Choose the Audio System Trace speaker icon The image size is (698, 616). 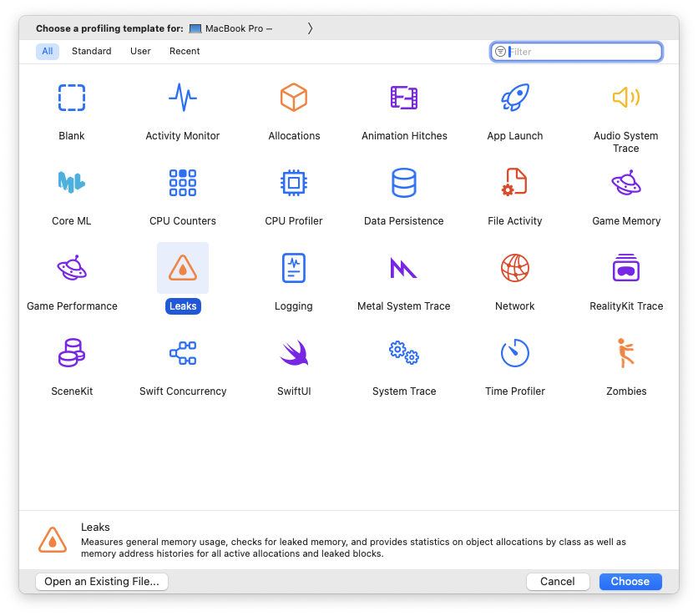coord(626,98)
